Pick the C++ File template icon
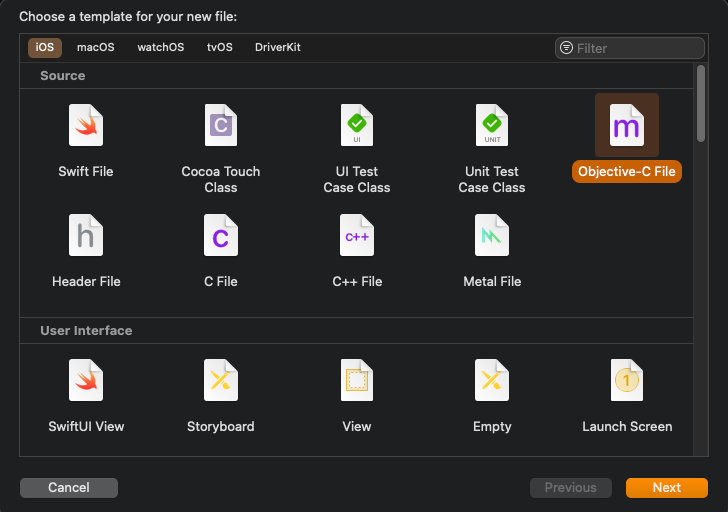 [357, 235]
